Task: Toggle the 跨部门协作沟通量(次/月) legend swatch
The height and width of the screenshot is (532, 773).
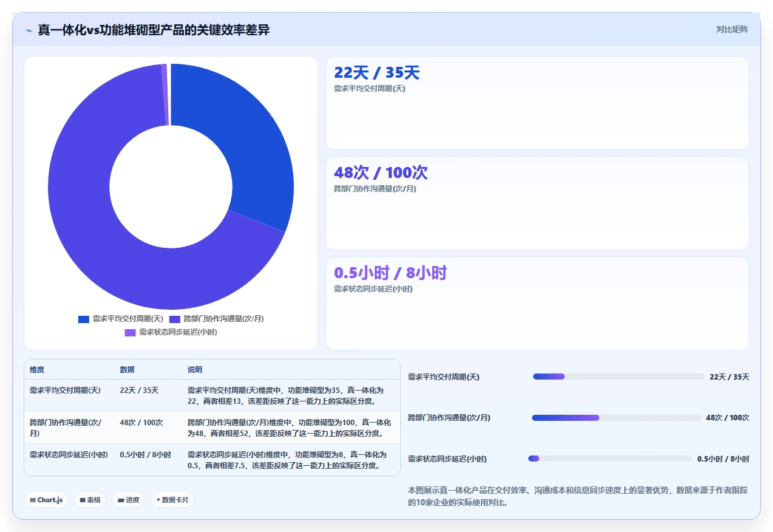Action: 175,319
